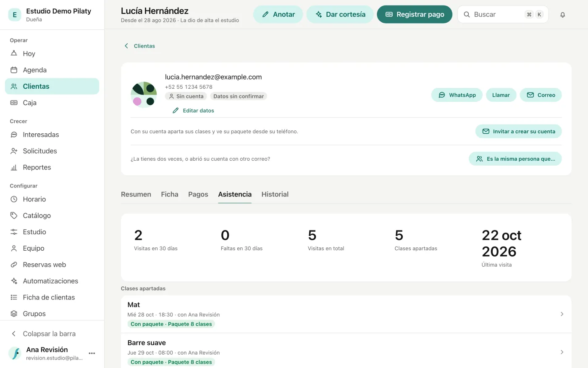Open the user menu three-dots for Ana Revisión
The image size is (588, 368).
[92, 353]
